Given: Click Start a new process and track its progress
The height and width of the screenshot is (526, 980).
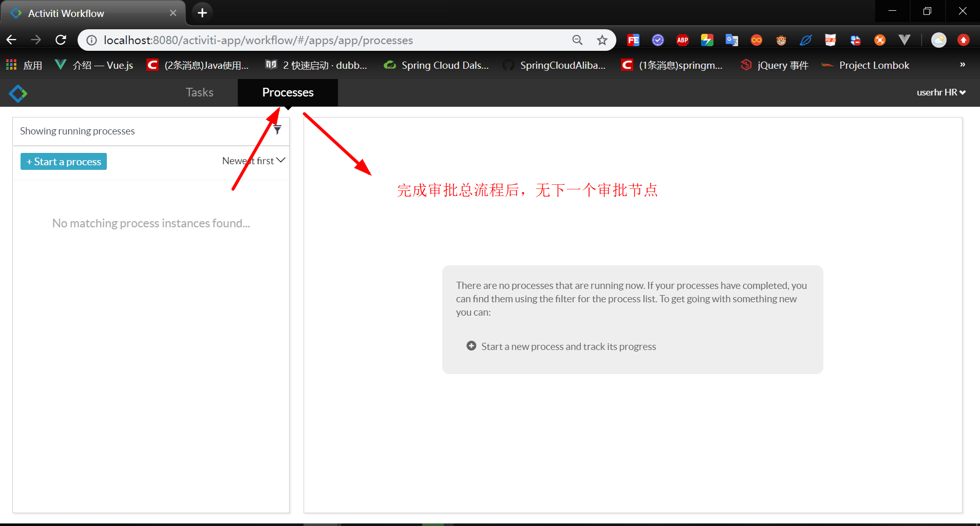Looking at the screenshot, I should 569,346.
